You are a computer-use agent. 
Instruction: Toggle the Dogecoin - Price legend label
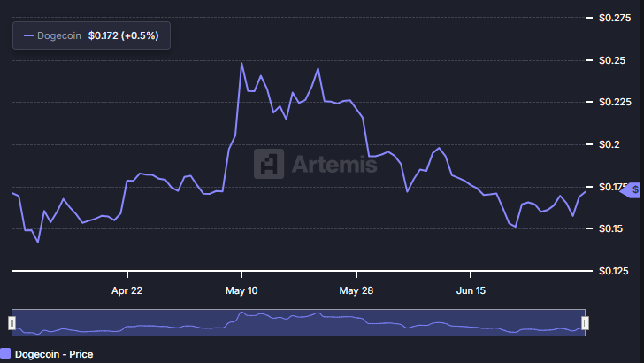tap(54, 354)
